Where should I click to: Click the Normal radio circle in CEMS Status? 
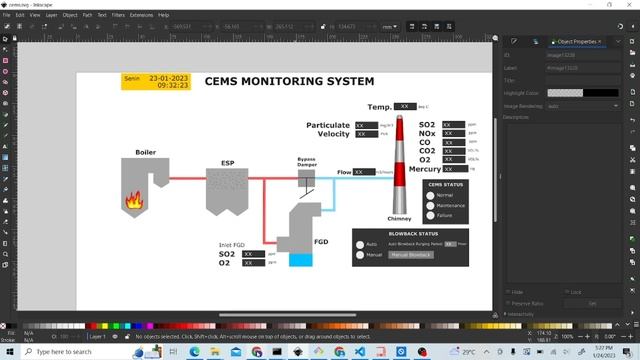tap(430, 196)
